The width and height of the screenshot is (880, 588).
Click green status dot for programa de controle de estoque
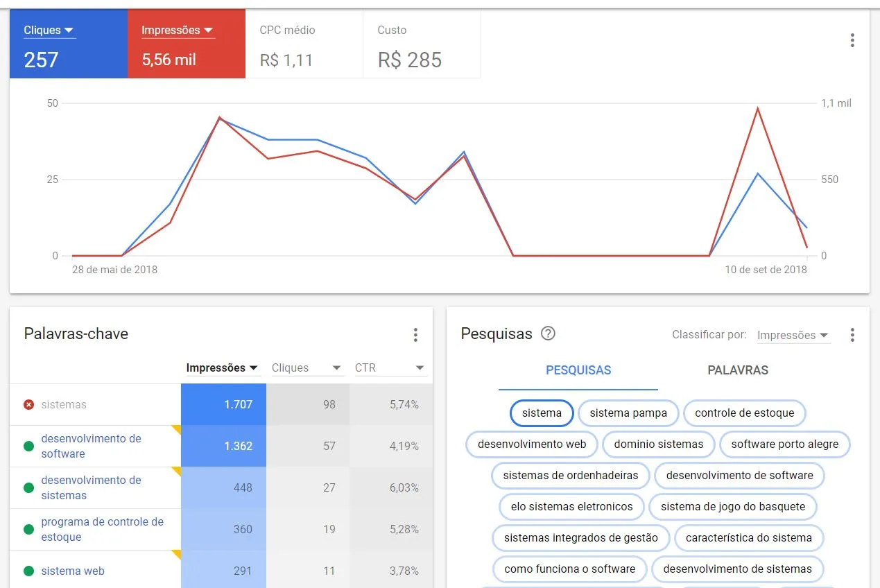pos(28,529)
